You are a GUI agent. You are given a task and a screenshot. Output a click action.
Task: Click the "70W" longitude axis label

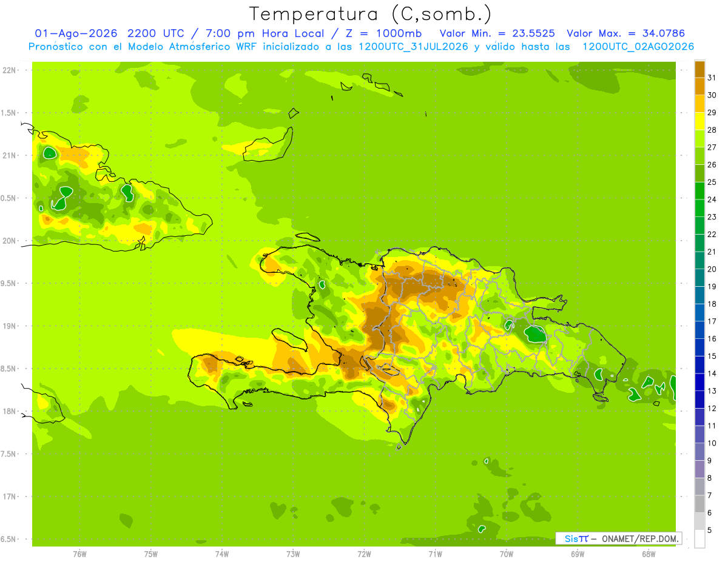pyautogui.click(x=506, y=554)
